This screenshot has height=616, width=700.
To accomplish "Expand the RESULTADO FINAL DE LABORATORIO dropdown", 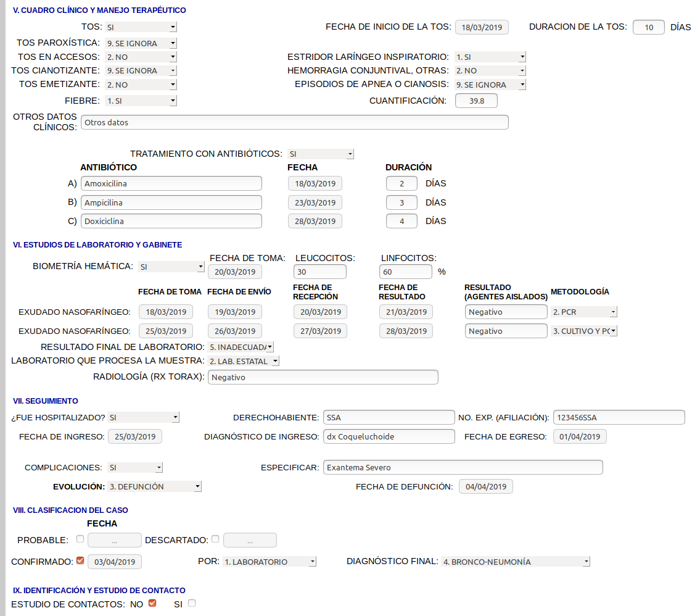I will (241, 347).
